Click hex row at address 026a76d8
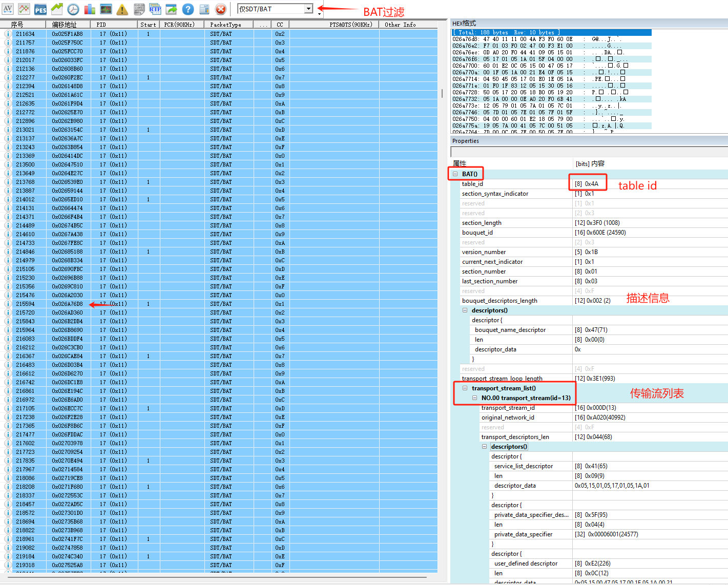 click(x=552, y=39)
